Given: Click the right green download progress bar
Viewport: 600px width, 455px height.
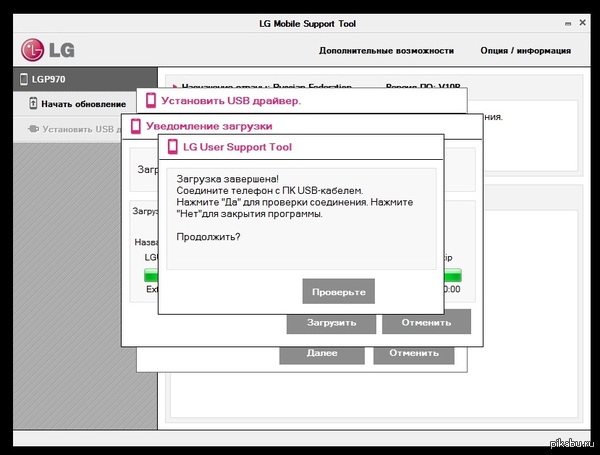Looking at the screenshot, I should click(x=453, y=275).
